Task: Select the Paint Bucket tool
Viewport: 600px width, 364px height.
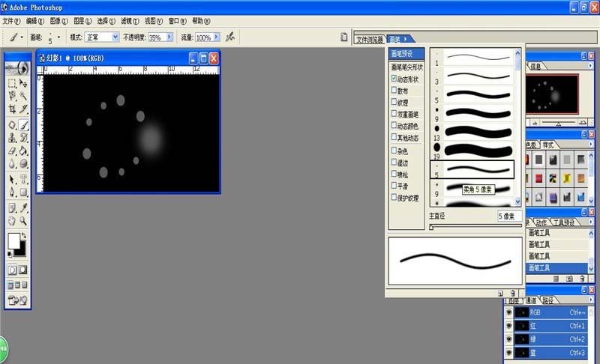Action: click(x=23, y=151)
